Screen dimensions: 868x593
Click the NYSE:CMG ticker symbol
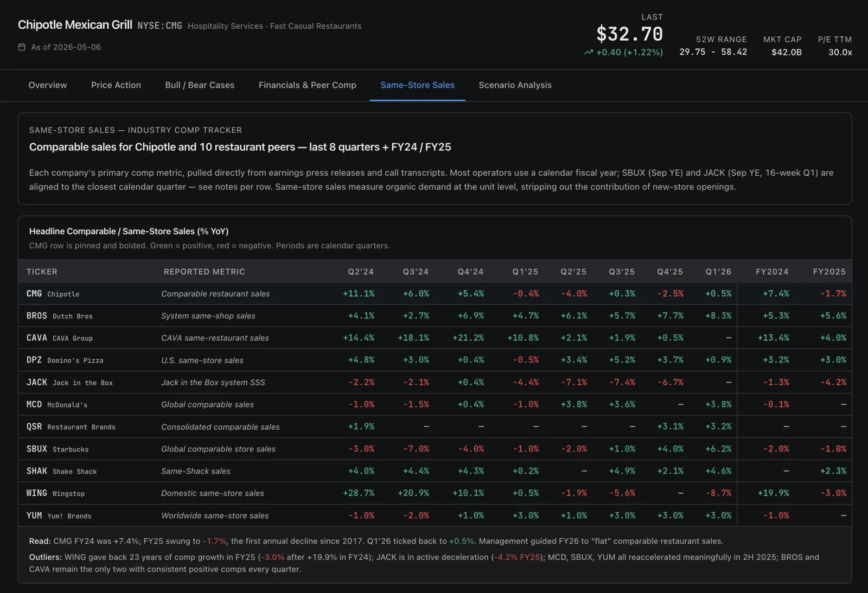(x=159, y=26)
